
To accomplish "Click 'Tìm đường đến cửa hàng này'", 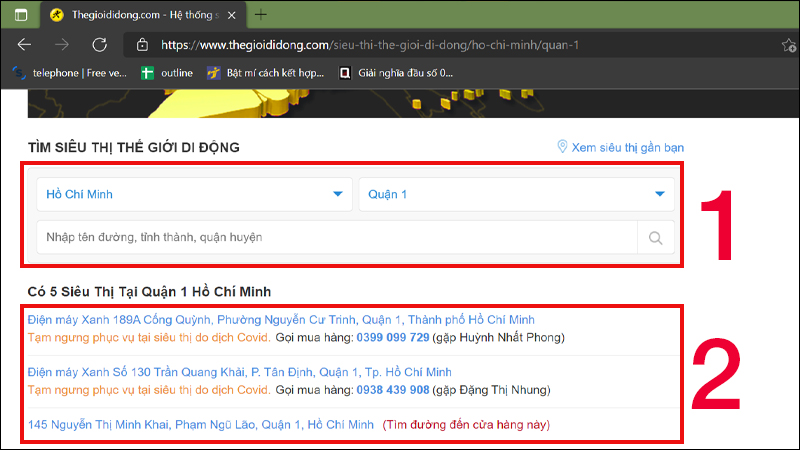I will tap(466, 425).
